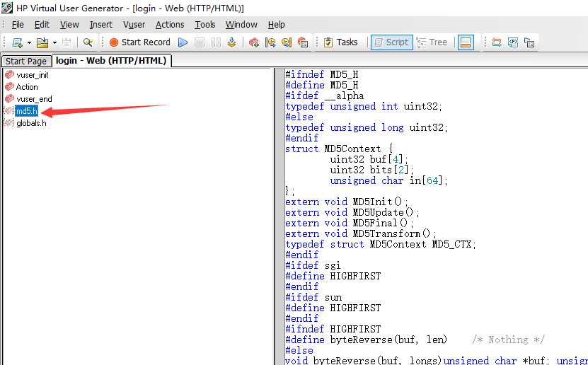This screenshot has width=588, height=365.
Task: Click the Pause replay icon
Action: click(216, 42)
